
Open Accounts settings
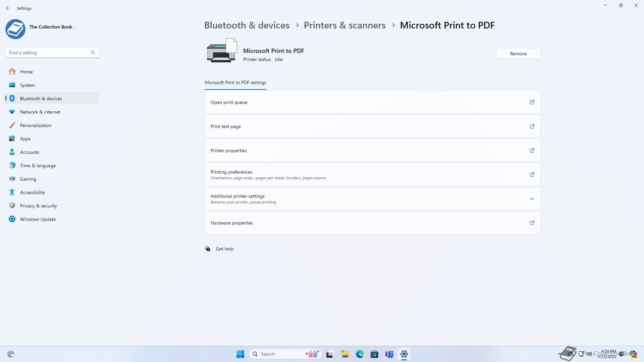[x=52, y=152]
